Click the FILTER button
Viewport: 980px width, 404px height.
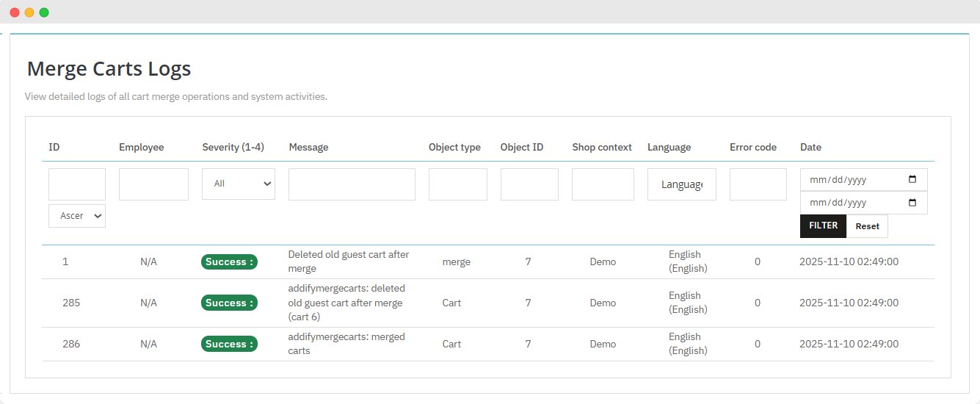point(823,226)
